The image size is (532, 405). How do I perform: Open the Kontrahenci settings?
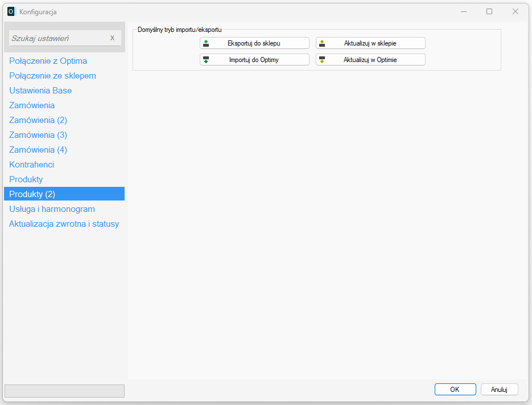coord(32,165)
